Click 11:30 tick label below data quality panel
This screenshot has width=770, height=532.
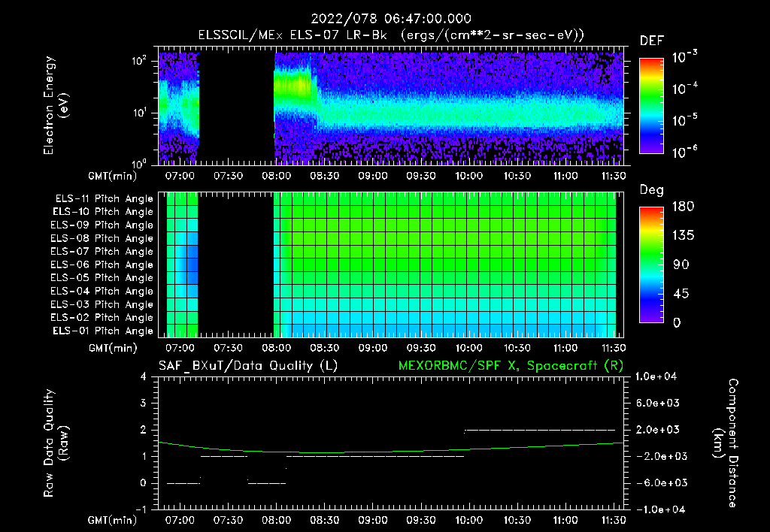[x=614, y=520]
